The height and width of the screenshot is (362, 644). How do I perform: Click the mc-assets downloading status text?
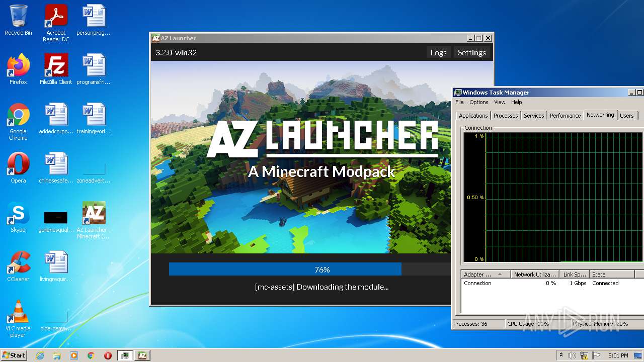(x=322, y=287)
